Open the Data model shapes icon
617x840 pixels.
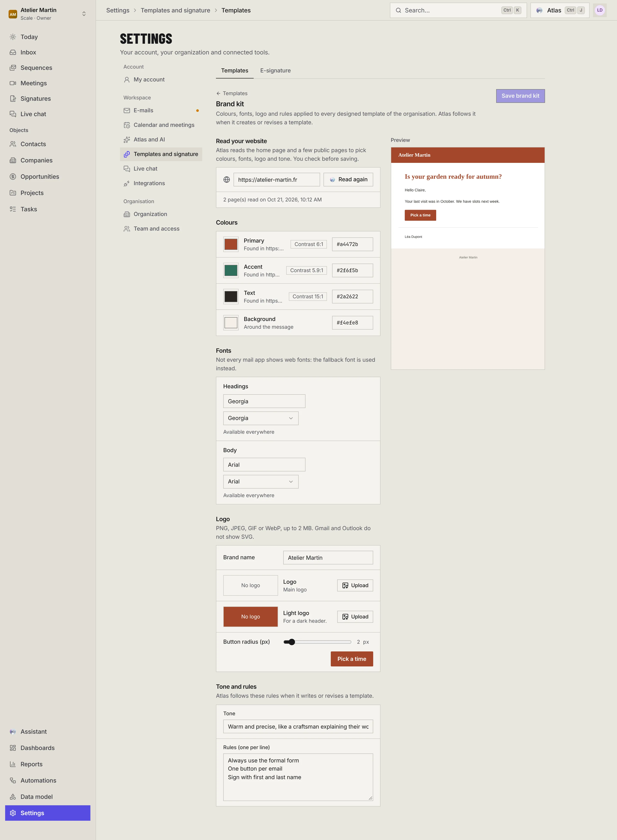click(x=13, y=797)
